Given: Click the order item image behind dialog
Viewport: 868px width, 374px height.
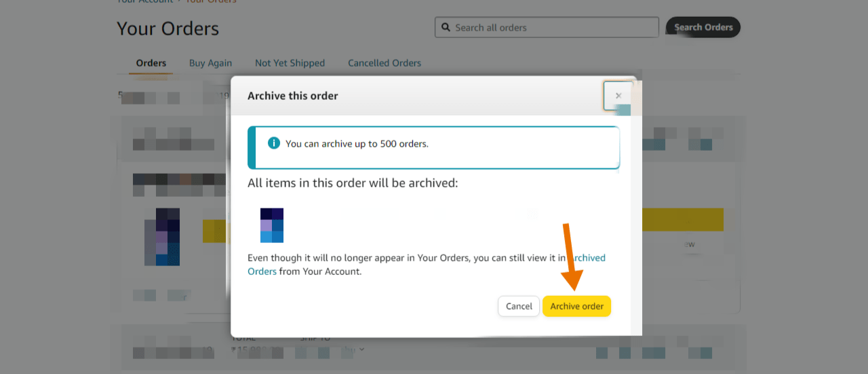Looking at the screenshot, I should click(162, 237).
